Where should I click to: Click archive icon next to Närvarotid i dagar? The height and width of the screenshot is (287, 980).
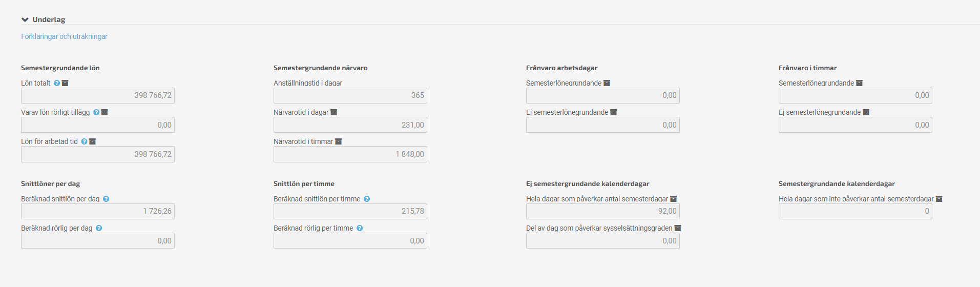coord(334,112)
